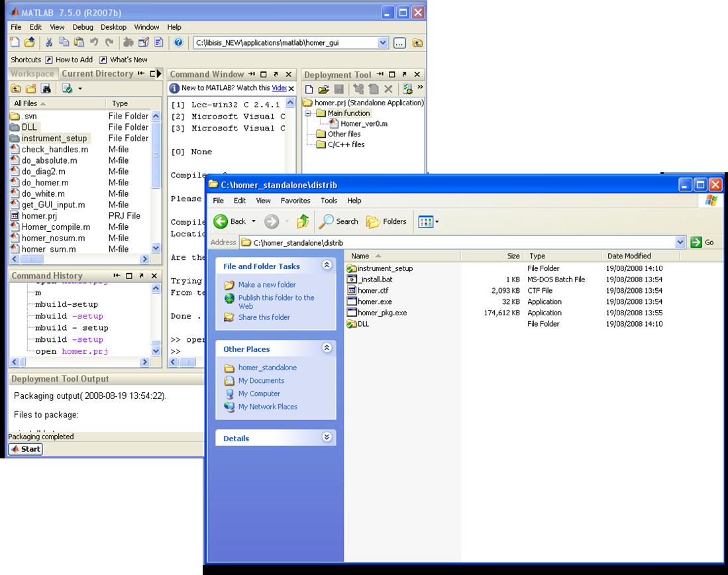Click the Browse for folder ellipsis button

point(399,42)
